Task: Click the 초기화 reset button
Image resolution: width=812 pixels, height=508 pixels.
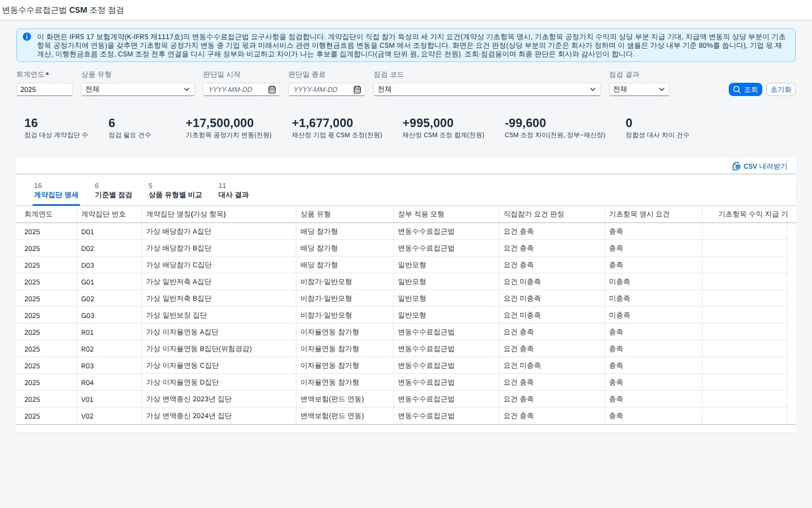Action: pos(781,89)
